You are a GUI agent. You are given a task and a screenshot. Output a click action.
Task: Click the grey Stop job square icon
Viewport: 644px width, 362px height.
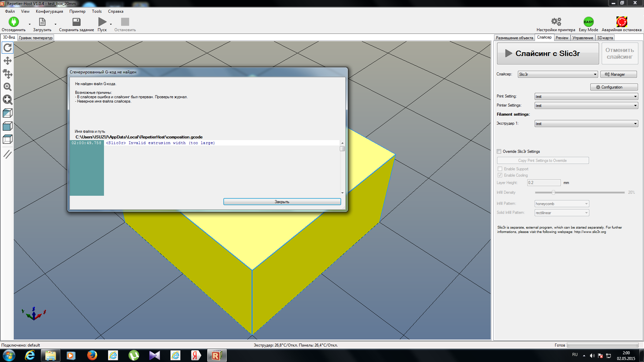(x=125, y=22)
